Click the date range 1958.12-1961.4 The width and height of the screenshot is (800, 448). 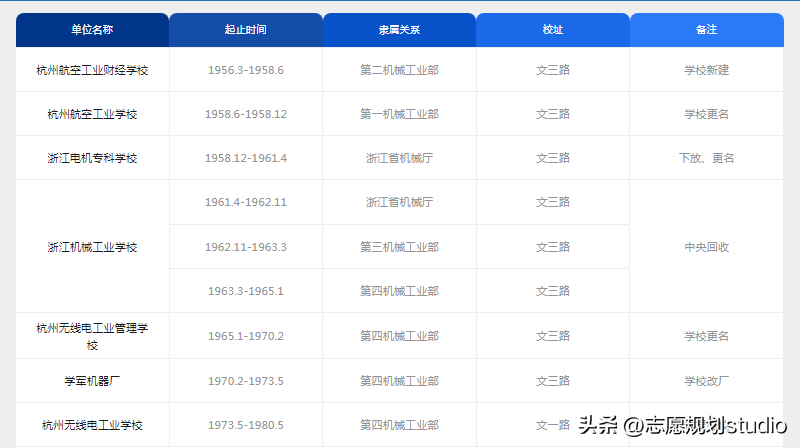click(x=246, y=158)
